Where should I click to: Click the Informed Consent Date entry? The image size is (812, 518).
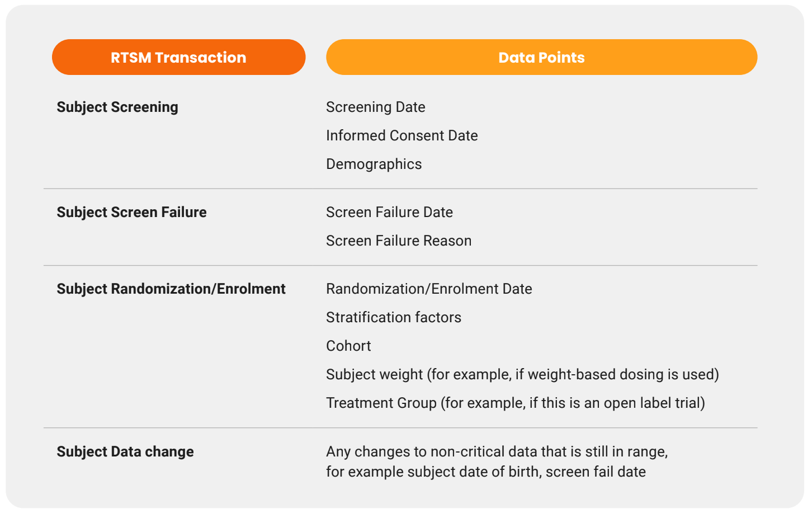click(402, 135)
